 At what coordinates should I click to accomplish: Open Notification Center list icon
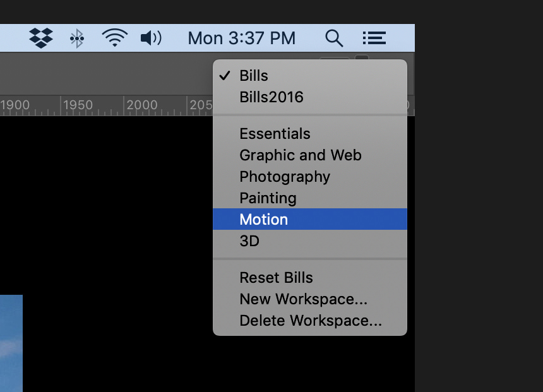pos(374,38)
